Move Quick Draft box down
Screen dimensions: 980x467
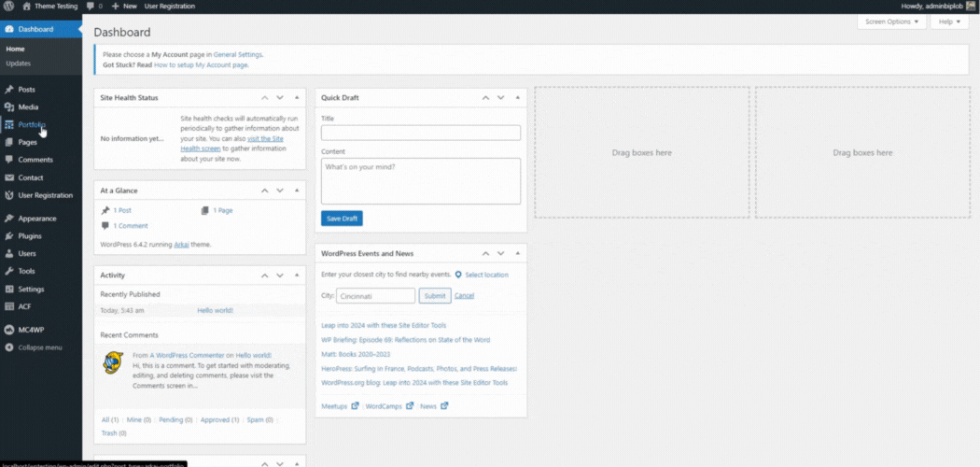click(500, 97)
